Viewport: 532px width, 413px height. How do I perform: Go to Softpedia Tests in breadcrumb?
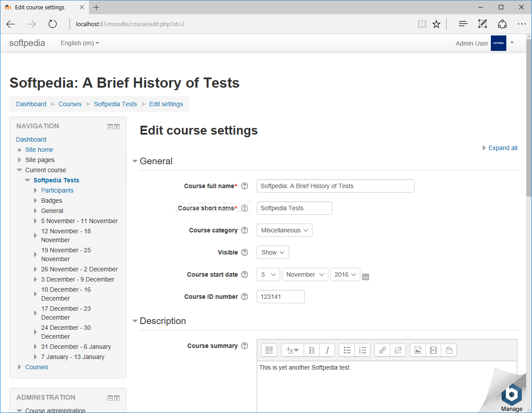point(116,104)
